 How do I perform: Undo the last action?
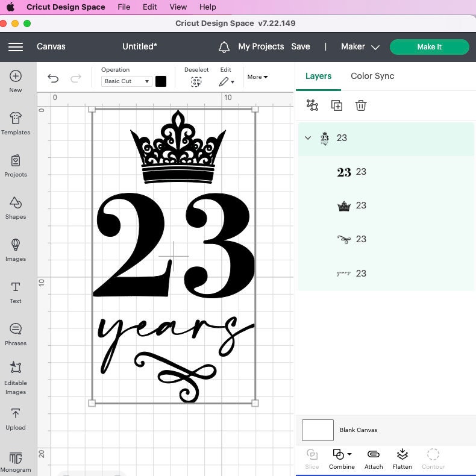click(53, 78)
